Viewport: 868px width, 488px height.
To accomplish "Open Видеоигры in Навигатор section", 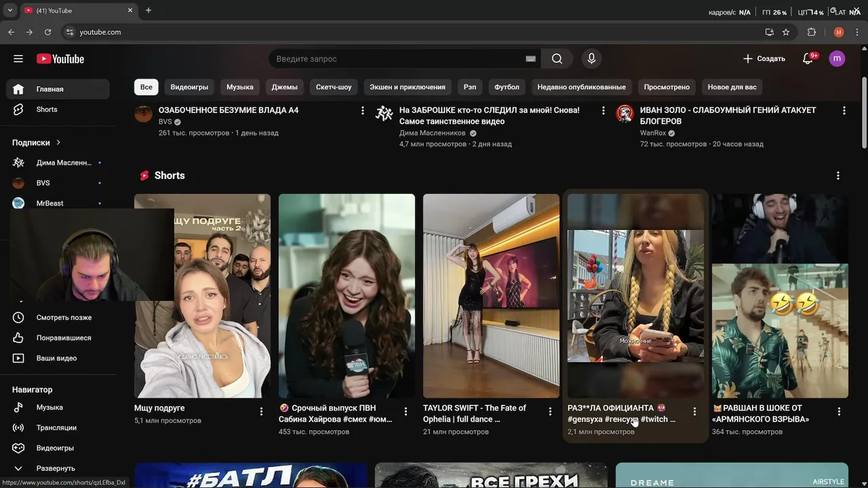I will pos(58,448).
